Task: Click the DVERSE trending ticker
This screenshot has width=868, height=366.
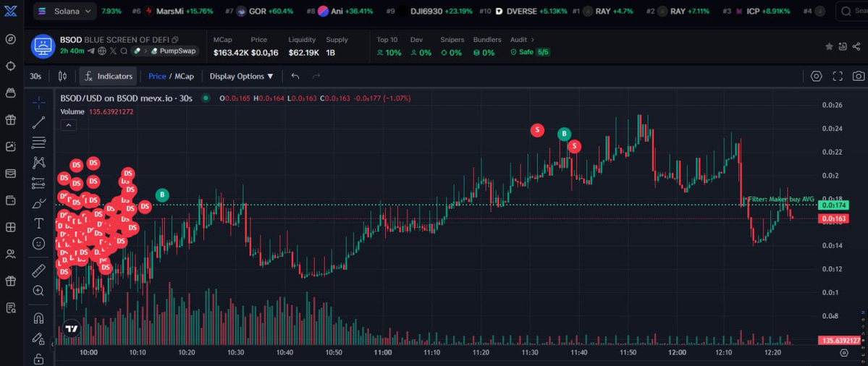Action: [522, 11]
